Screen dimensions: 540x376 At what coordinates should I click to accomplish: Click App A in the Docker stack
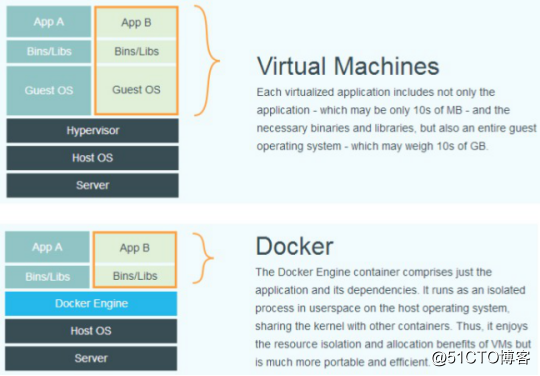47,247
